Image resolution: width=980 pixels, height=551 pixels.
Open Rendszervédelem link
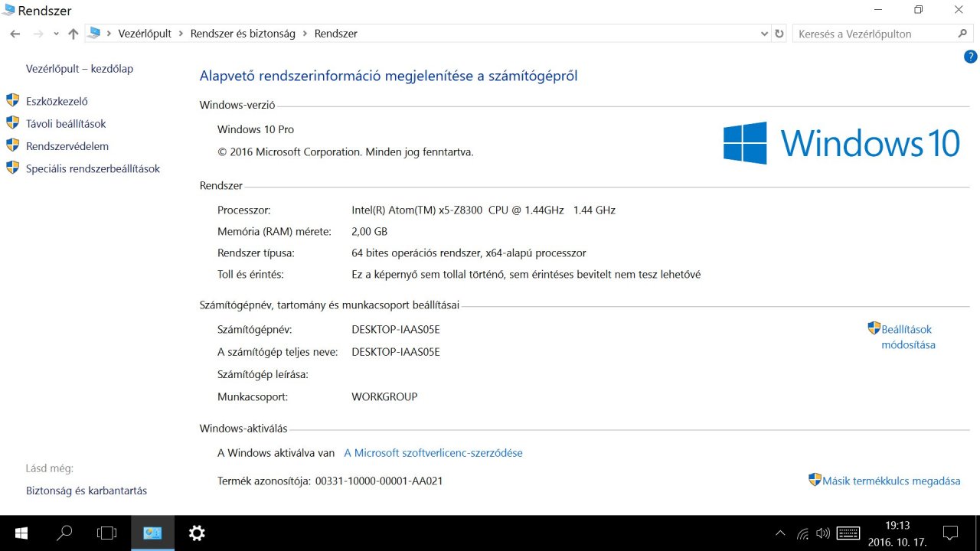coord(67,146)
